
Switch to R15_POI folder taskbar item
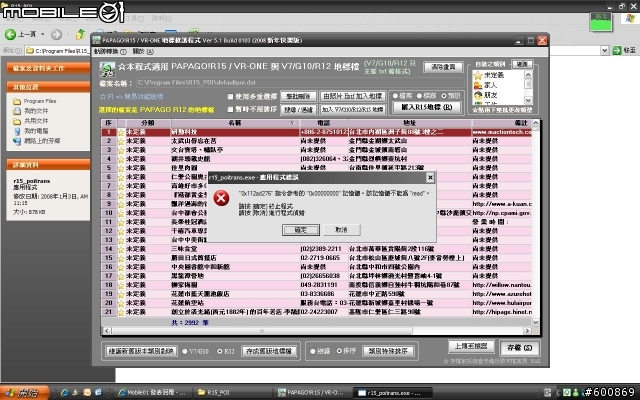[231, 393]
